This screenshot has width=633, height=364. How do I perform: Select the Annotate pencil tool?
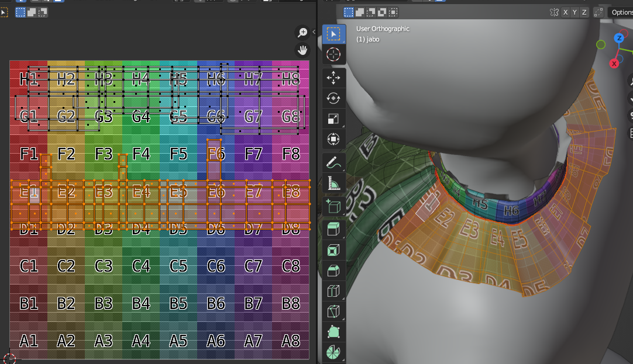pos(333,163)
